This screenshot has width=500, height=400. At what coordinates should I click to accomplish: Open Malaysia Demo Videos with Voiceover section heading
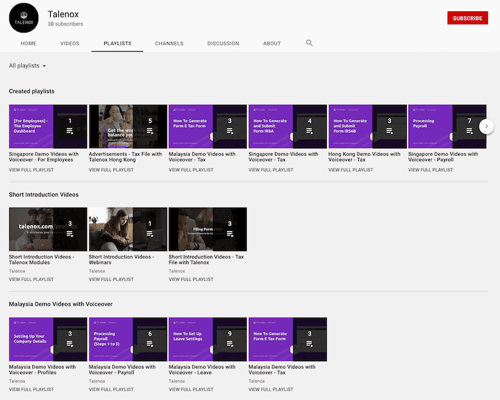(61, 304)
